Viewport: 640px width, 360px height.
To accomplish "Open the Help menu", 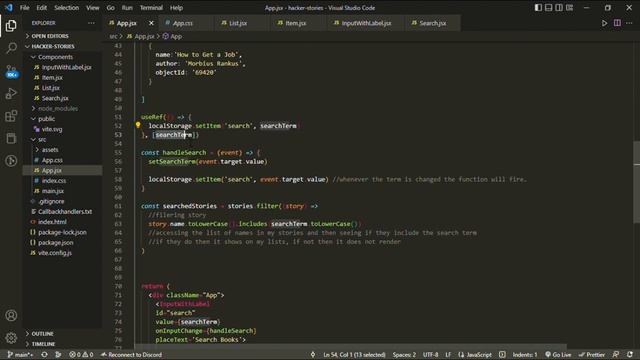I will pos(176,8).
